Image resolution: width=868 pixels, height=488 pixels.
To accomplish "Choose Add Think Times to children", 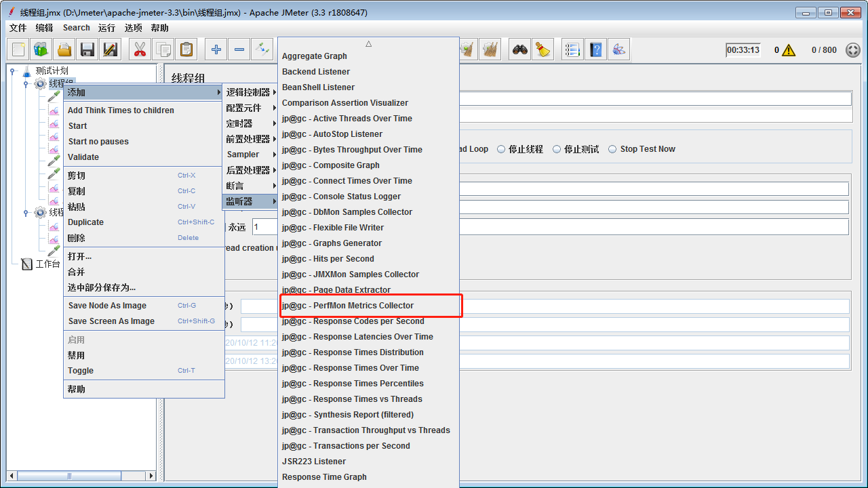I will (144, 110).
